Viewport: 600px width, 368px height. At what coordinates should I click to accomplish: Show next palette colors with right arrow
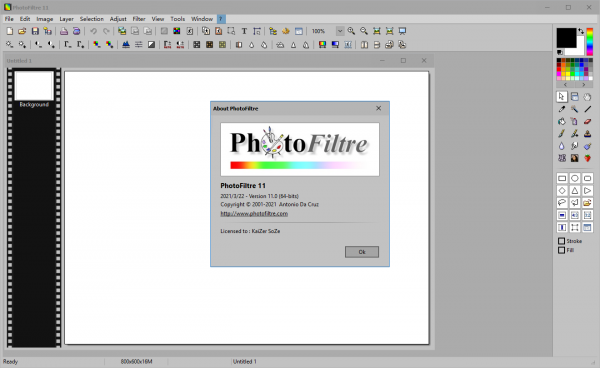[x=584, y=85]
